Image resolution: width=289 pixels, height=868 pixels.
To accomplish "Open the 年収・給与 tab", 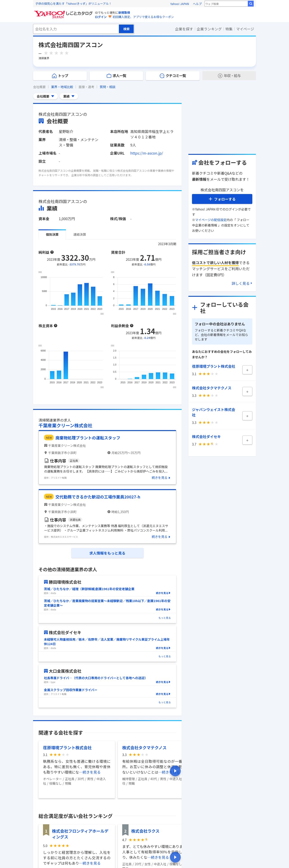I will 229,76.
